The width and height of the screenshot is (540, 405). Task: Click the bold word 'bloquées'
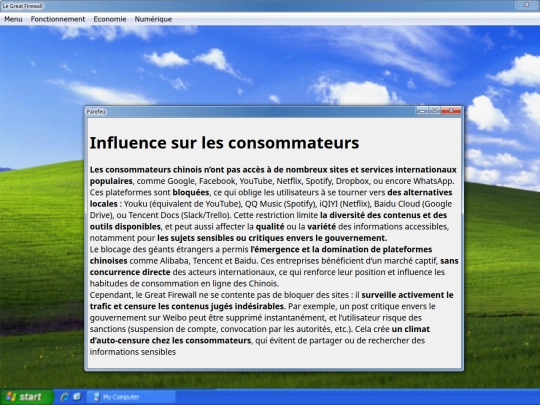coord(191,192)
